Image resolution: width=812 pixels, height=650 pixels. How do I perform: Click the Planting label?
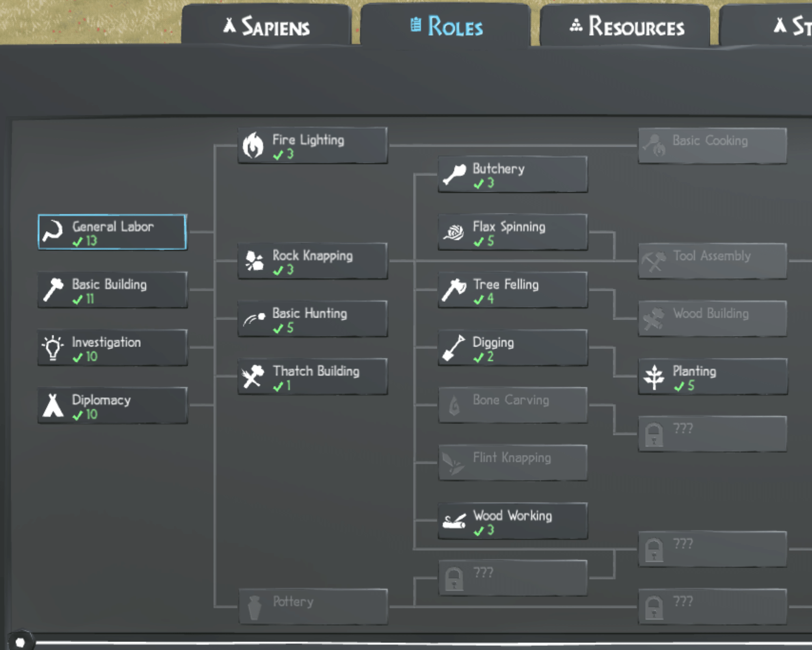(x=694, y=371)
